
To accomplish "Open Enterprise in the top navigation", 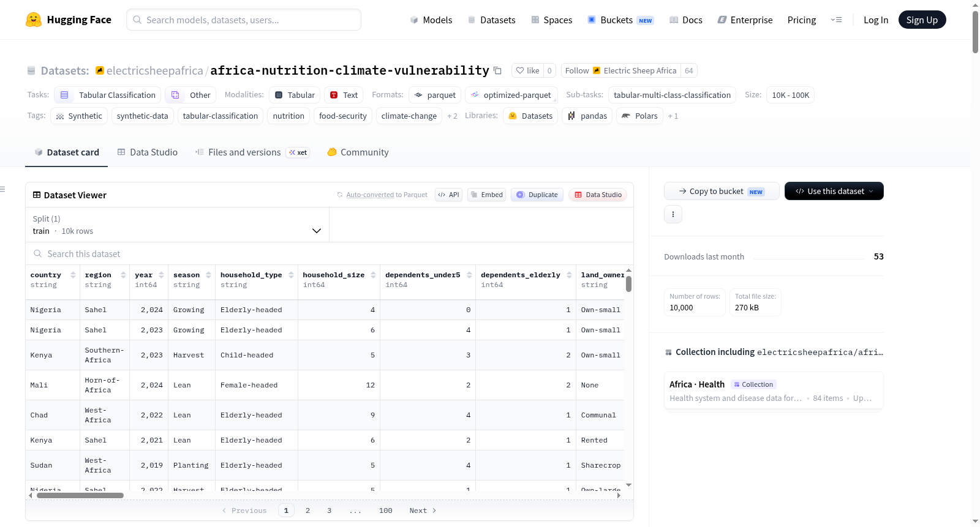I will click(x=745, y=20).
